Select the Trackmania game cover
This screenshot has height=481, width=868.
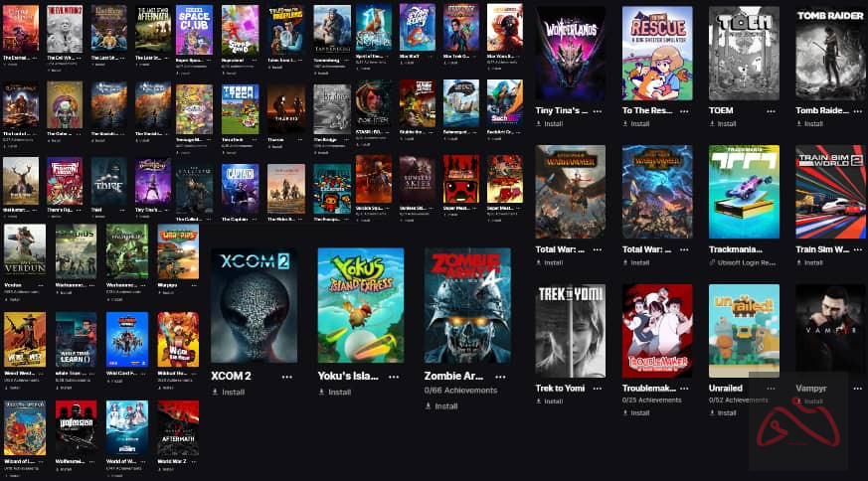coord(744,192)
